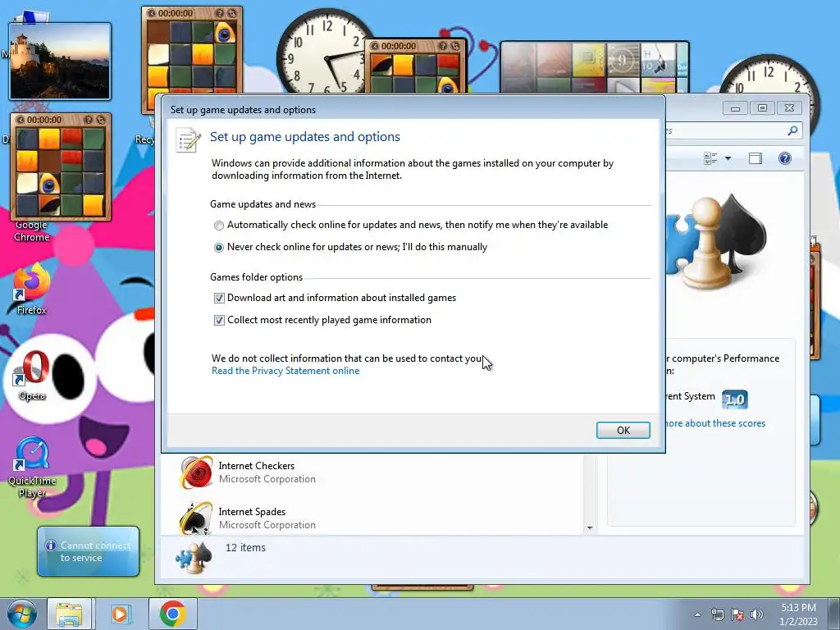The height and width of the screenshot is (630, 840).
Task: Open QuickTime Player desktop shortcut
Action: [32, 468]
